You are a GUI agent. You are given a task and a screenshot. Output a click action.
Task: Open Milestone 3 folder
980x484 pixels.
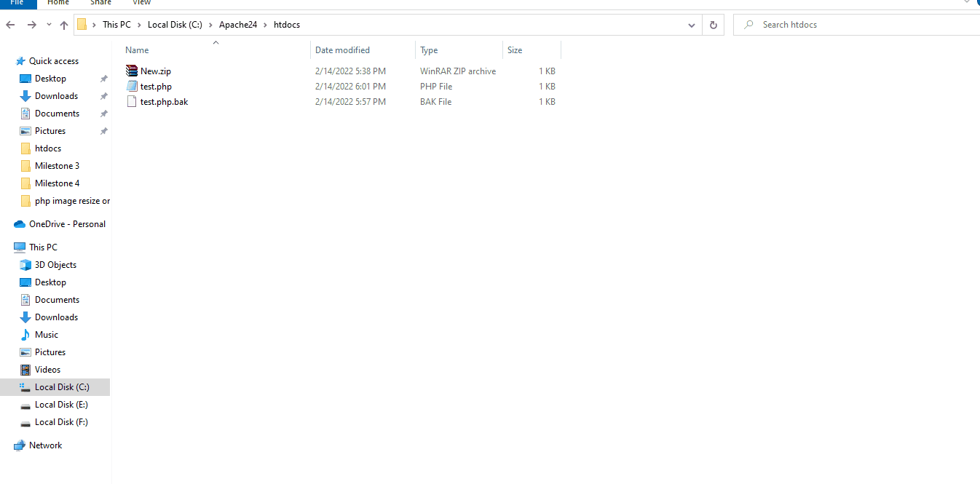coord(57,166)
